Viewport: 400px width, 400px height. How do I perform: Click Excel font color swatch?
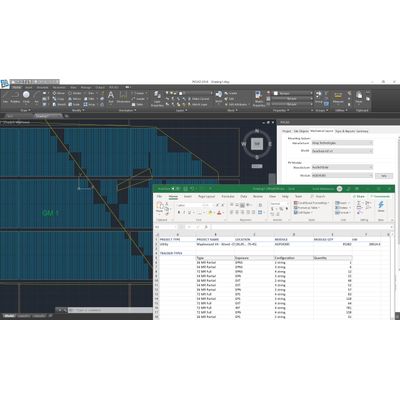219,212
